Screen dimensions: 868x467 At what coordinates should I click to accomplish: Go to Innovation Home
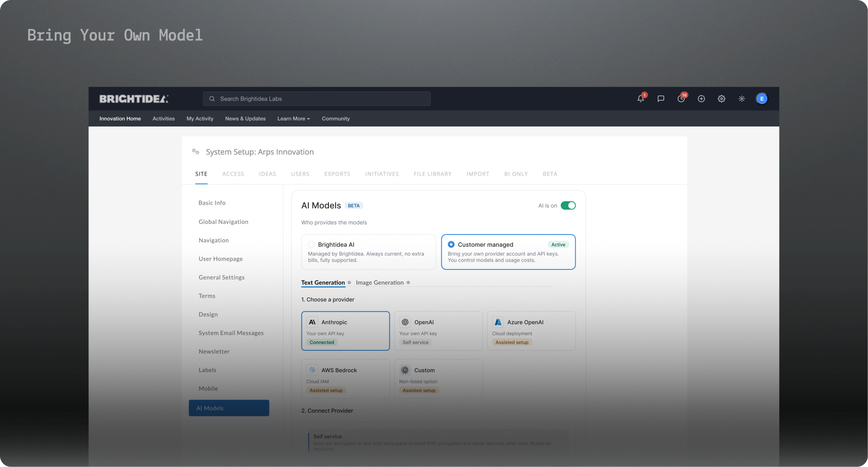coord(120,119)
